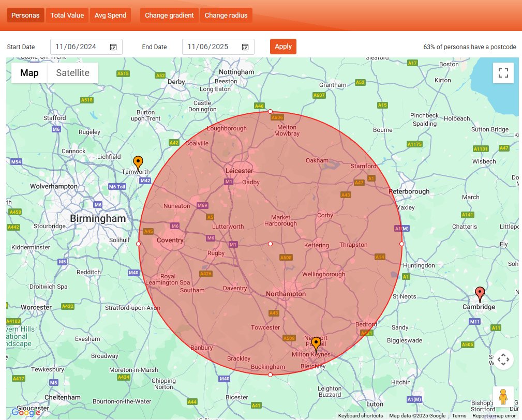Screen dimensions: 522x420
Task: Select the Total Value metric
Action: [67, 15]
